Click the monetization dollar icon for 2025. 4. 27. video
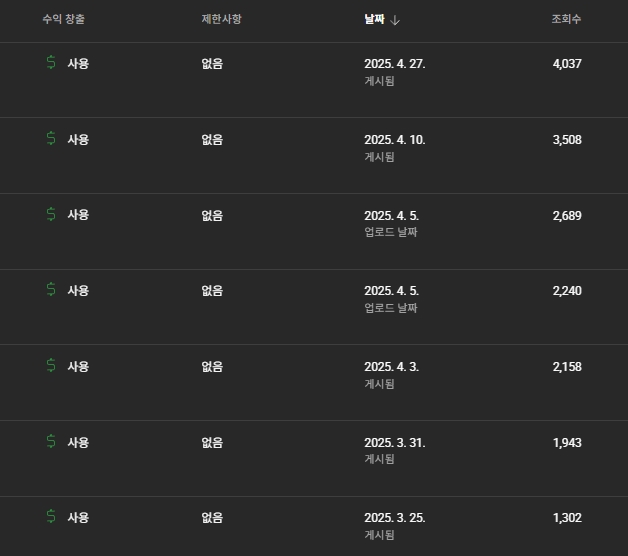 point(51,63)
